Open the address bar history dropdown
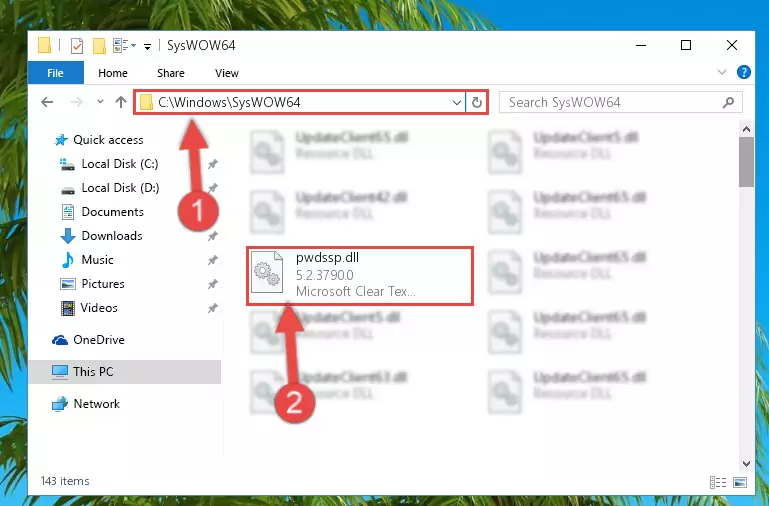Screen dimensions: 769x506 tap(457, 102)
